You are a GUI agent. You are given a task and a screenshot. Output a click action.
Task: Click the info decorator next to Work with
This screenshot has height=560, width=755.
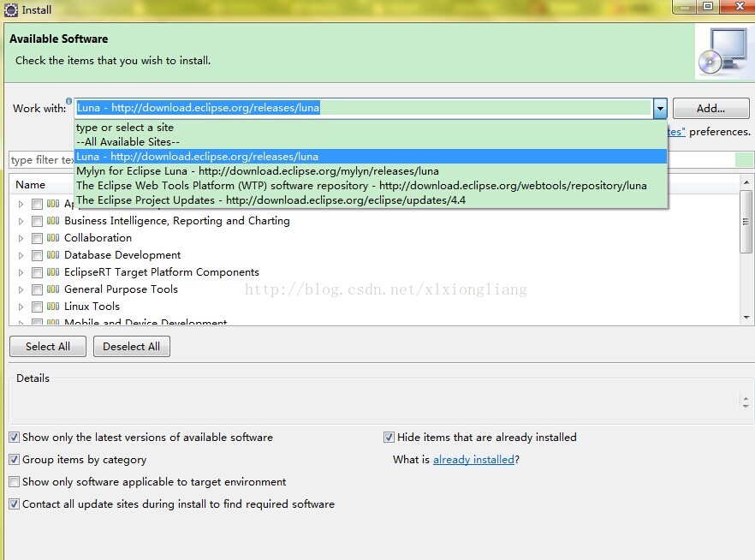pos(68,101)
